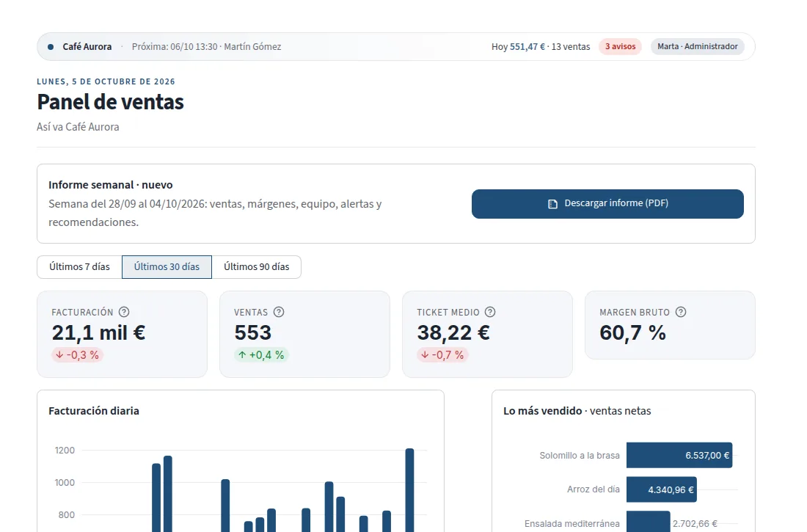Click the Ventas value 553
This screenshot has width=807, height=532.
(252, 332)
